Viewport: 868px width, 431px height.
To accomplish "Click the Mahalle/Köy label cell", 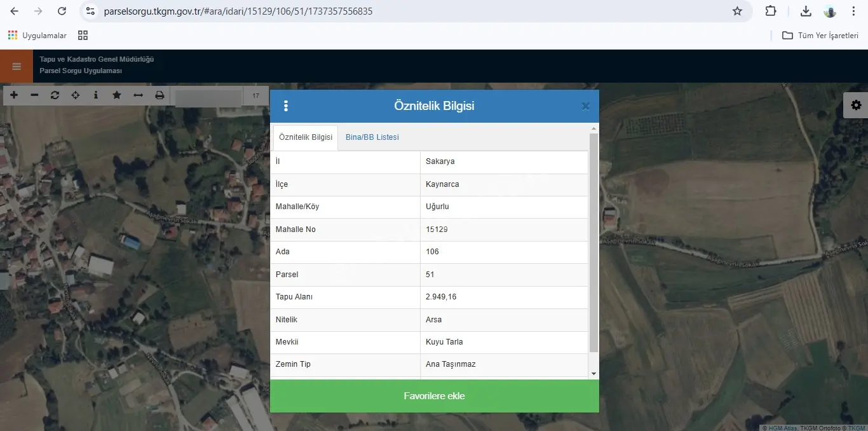I will pos(345,207).
